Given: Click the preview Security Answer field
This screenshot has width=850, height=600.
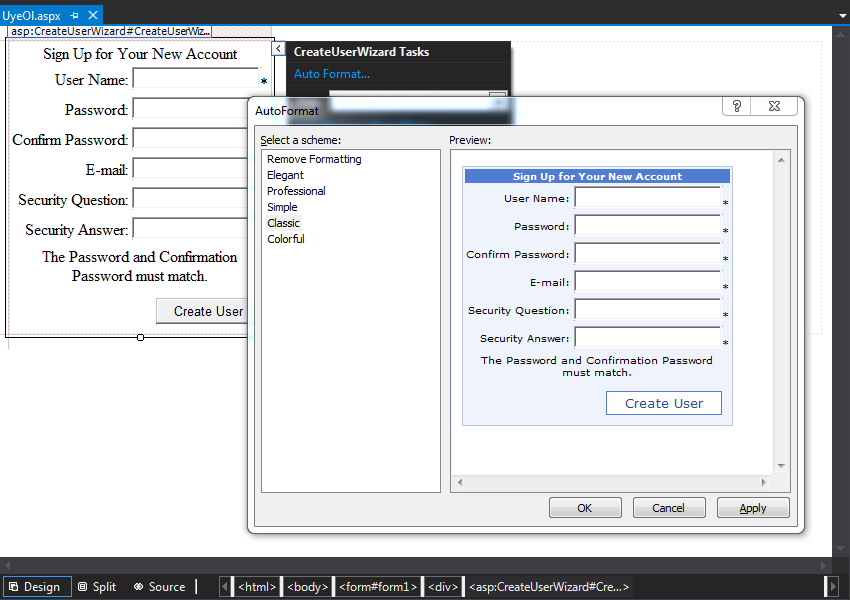Looking at the screenshot, I should click(648, 337).
